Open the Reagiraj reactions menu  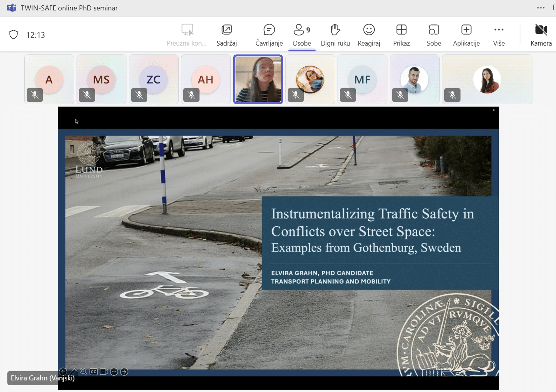369,35
